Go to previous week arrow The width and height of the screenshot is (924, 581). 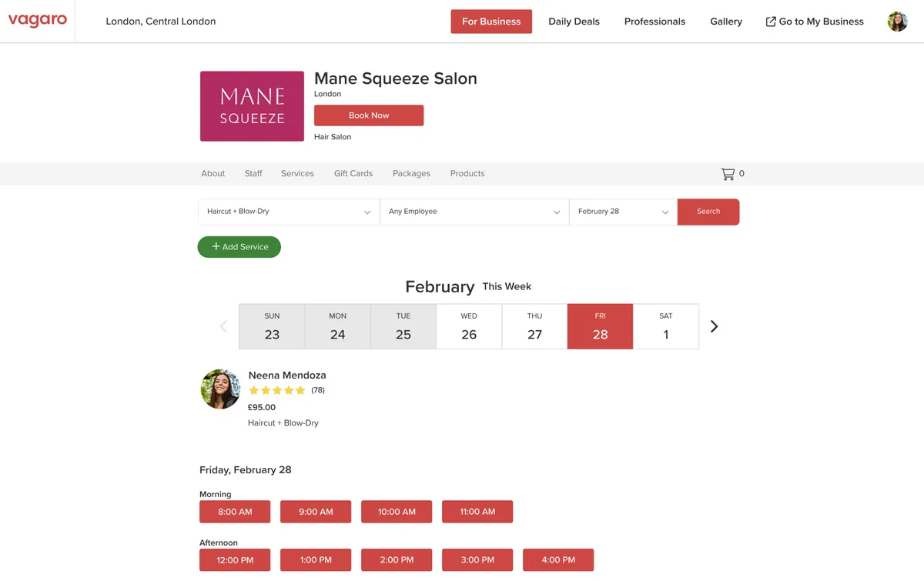223,326
